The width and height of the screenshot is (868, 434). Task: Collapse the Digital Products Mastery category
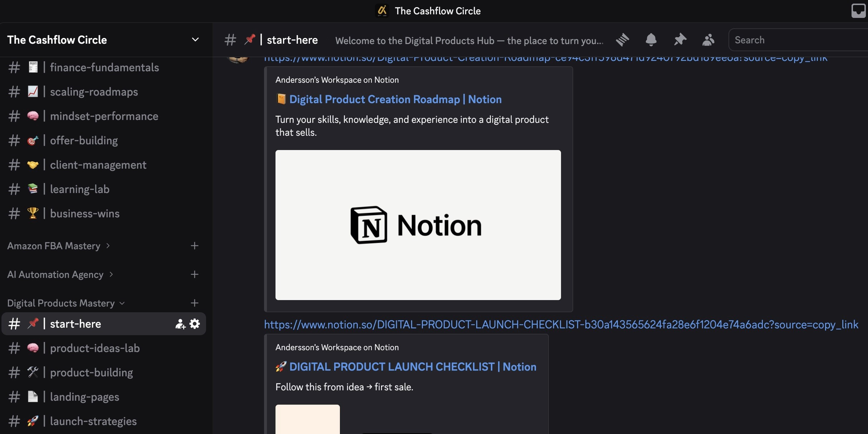pyautogui.click(x=61, y=303)
